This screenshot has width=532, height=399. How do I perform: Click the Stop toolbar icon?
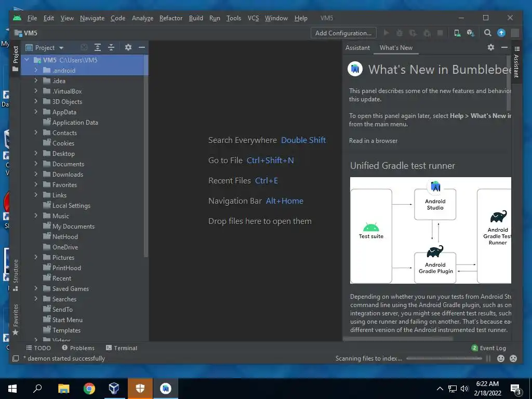tap(440, 33)
